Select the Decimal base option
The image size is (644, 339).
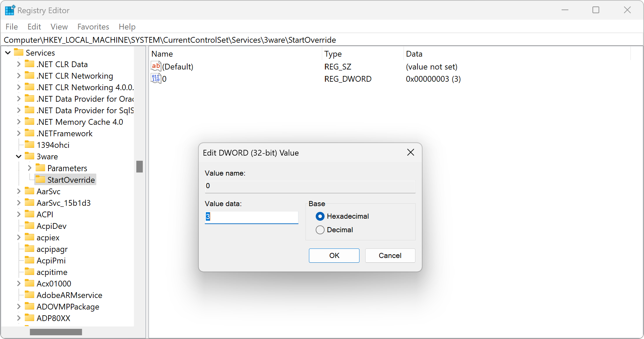(320, 230)
